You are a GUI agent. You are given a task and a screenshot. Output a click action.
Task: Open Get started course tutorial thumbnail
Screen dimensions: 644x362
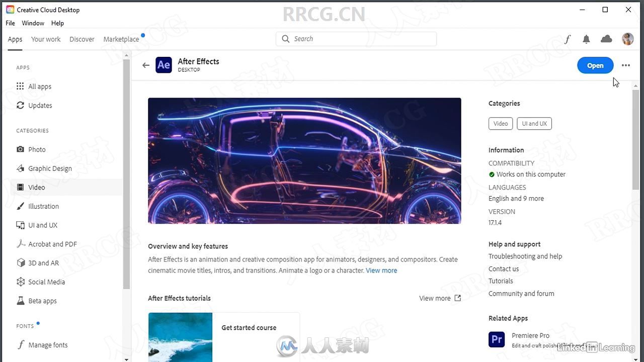coord(180,337)
